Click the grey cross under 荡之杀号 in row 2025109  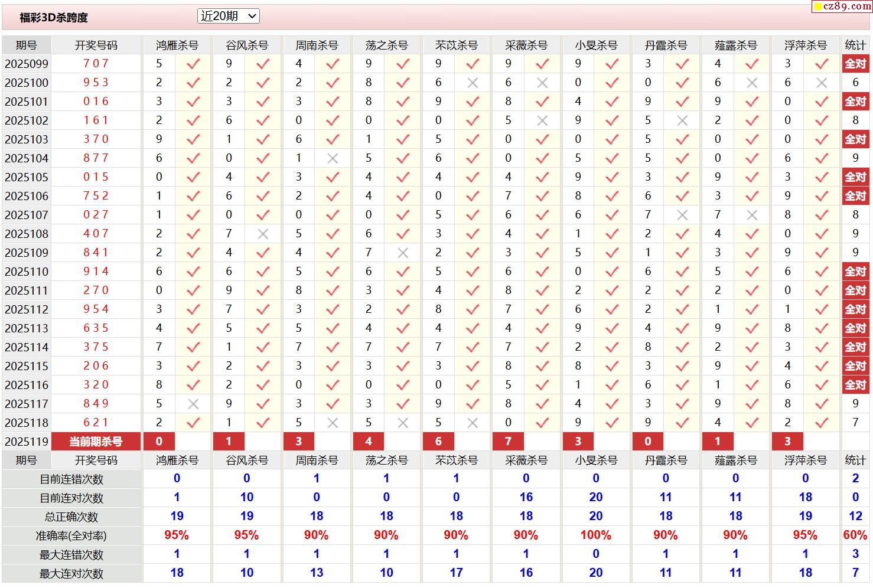(403, 253)
